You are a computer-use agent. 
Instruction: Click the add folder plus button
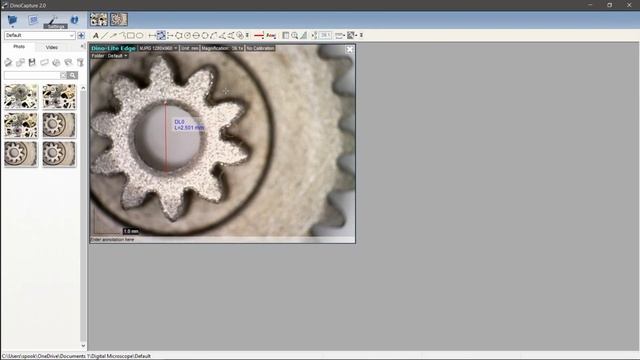(x=81, y=36)
